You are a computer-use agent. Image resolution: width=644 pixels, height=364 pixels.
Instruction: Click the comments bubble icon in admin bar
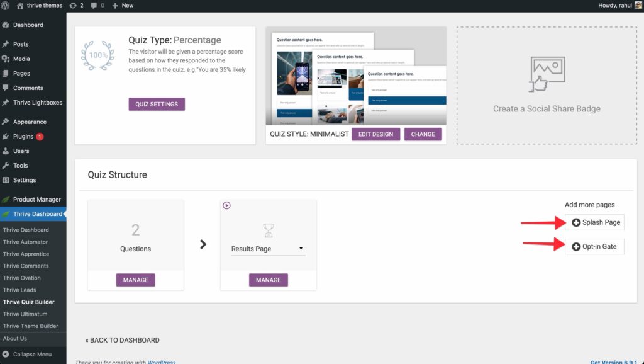click(x=94, y=5)
